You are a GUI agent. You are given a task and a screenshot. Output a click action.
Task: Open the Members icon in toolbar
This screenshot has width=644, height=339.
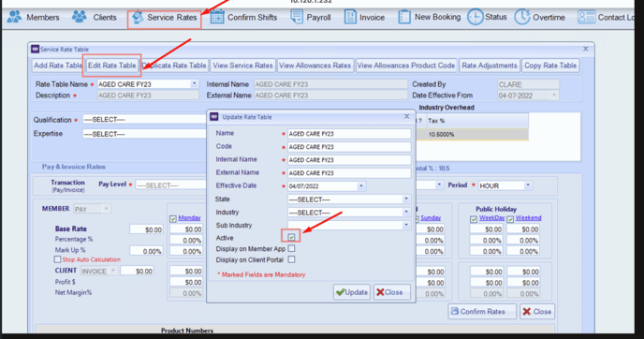coord(14,17)
